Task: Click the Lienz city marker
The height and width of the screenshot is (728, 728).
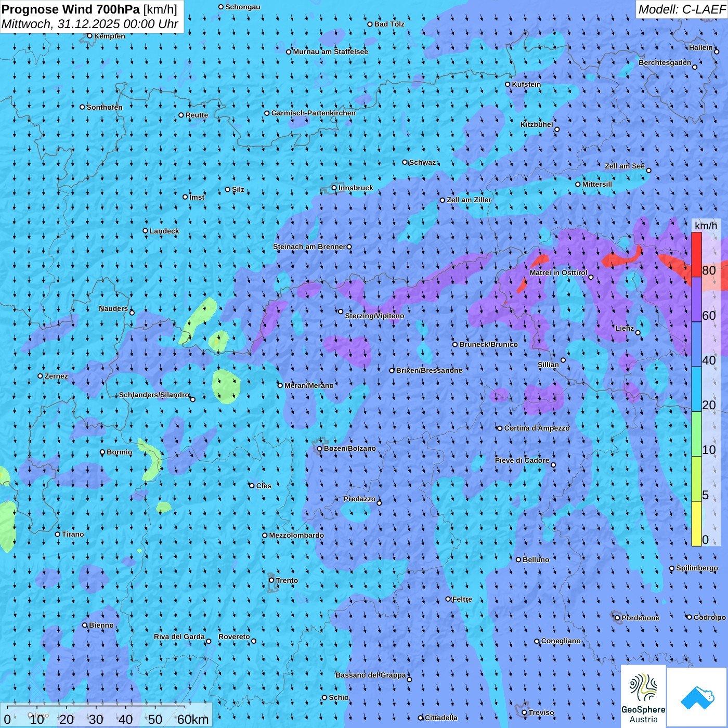Action: 638,333
